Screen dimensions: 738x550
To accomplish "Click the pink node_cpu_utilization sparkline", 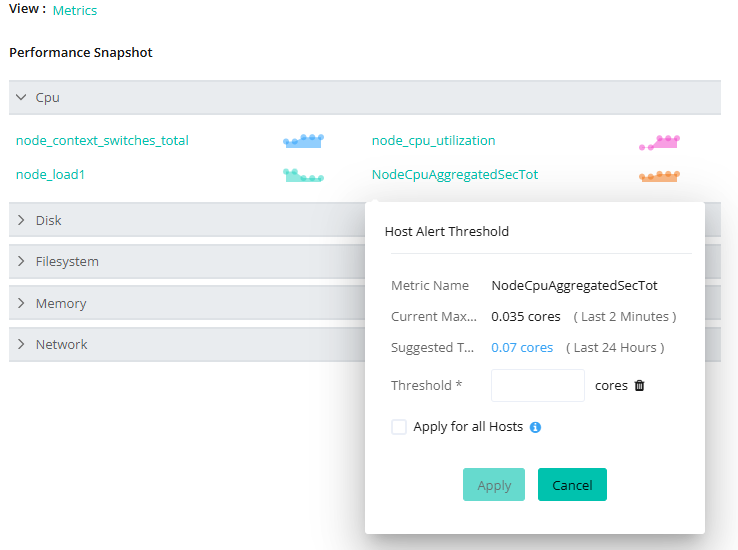I will tap(659, 142).
